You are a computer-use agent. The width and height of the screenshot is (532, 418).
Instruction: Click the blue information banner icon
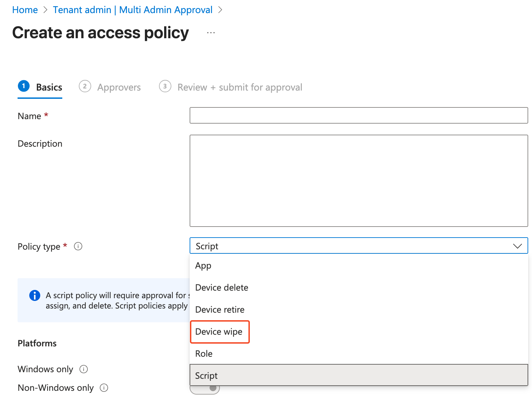point(35,295)
